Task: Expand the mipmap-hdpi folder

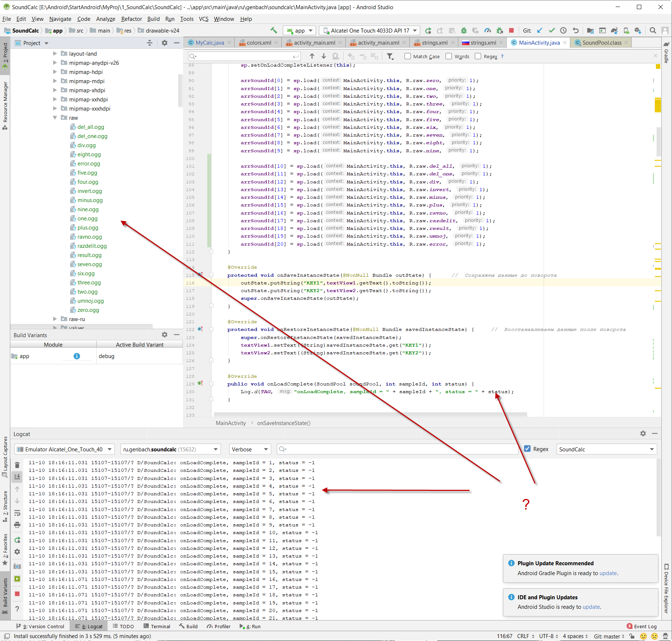Action: pyautogui.click(x=55, y=72)
